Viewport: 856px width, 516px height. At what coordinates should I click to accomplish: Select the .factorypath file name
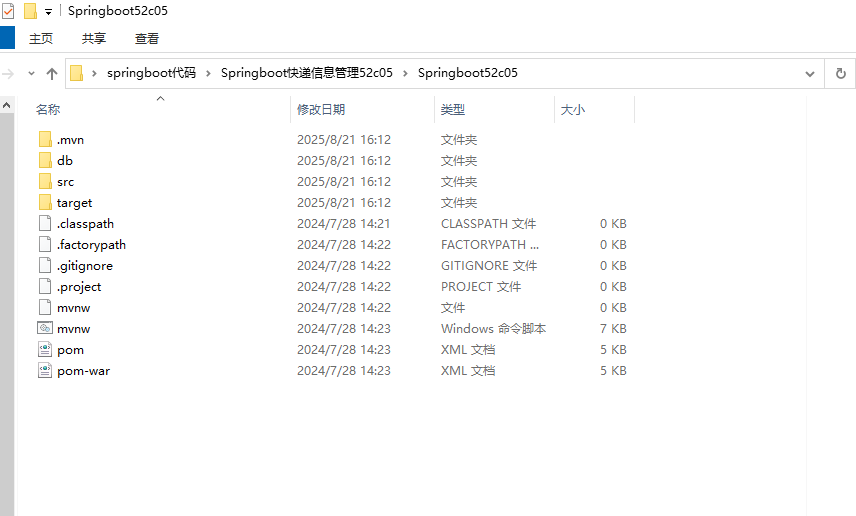(x=92, y=245)
